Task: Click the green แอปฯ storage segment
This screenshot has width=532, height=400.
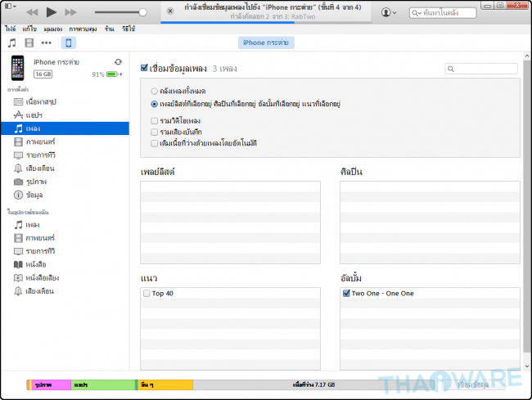Action: pyautogui.click(x=103, y=384)
